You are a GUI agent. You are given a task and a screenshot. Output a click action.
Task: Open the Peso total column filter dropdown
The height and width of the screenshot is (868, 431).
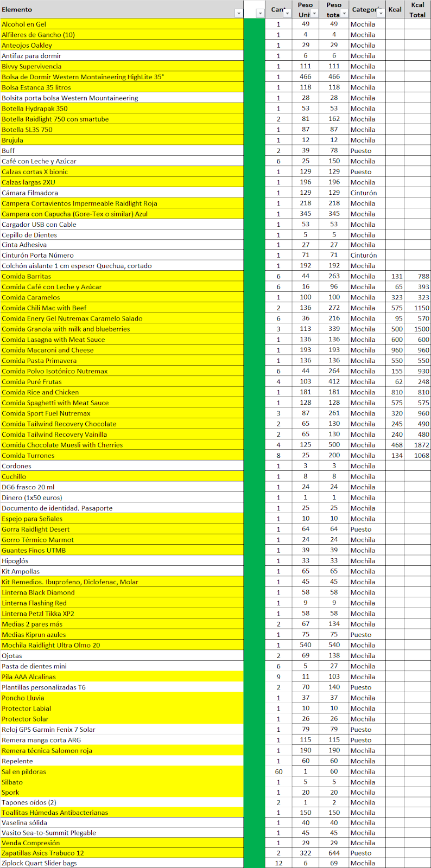pyautogui.click(x=344, y=14)
